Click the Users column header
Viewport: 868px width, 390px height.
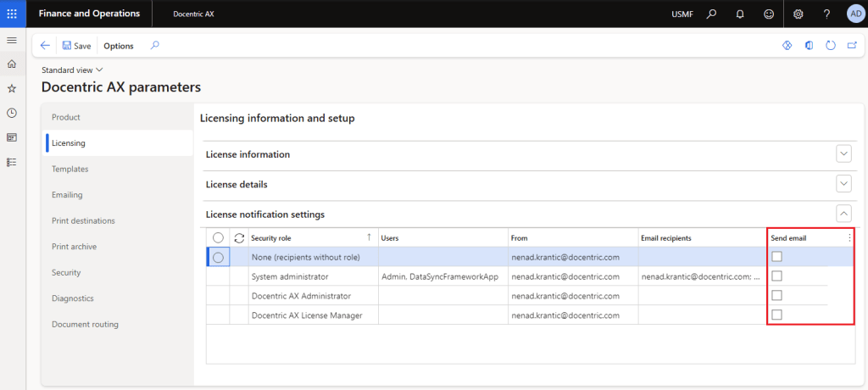pos(443,237)
